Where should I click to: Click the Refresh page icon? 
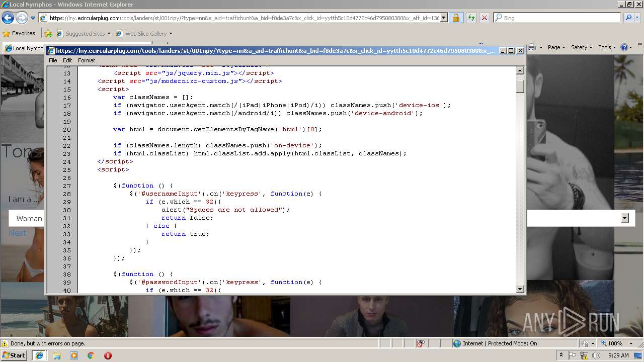pyautogui.click(x=471, y=18)
